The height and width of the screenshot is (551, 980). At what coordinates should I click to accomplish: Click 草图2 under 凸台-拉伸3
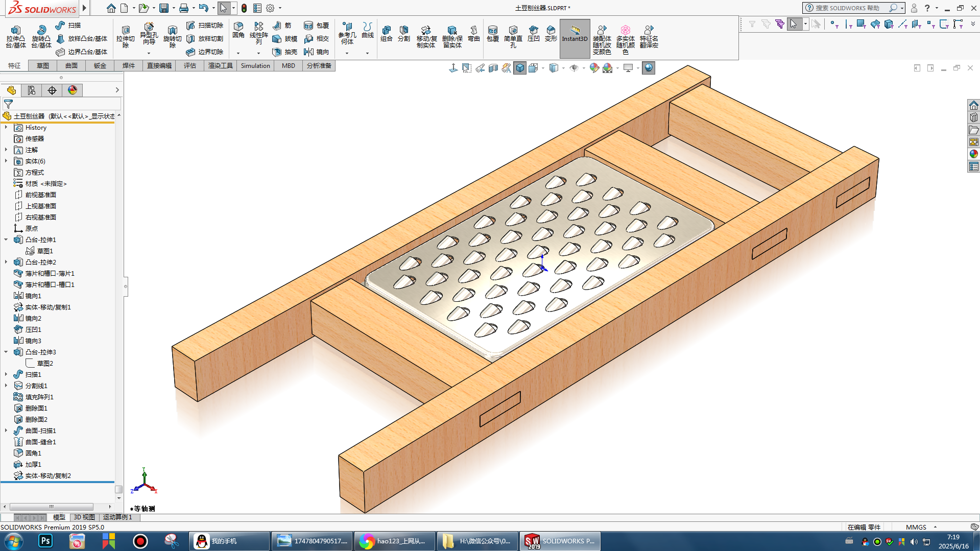(45, 363)
